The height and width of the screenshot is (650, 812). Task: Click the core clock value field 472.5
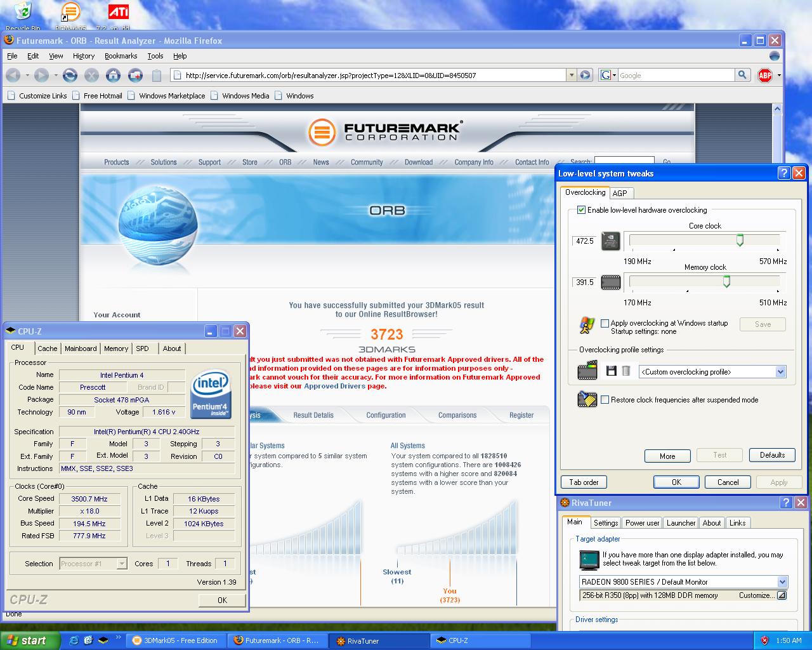point(584,241)
